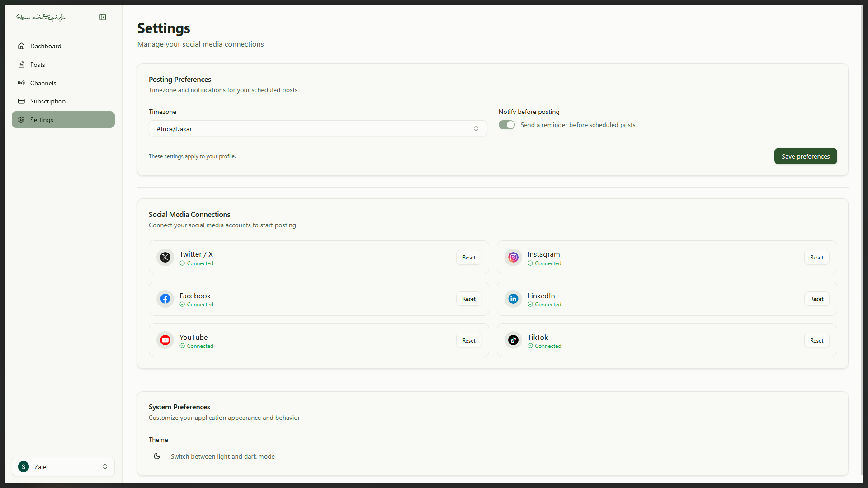Viewport: 868px width, 488px height.
Task: Open the Channels page
Action: pyautogui.click(x=43, y=83)
